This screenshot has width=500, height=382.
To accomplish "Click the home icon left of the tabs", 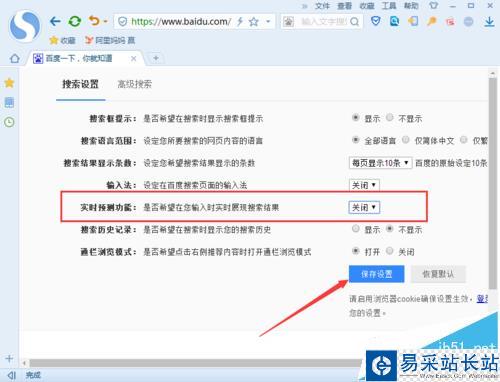I will pos(15,59).
